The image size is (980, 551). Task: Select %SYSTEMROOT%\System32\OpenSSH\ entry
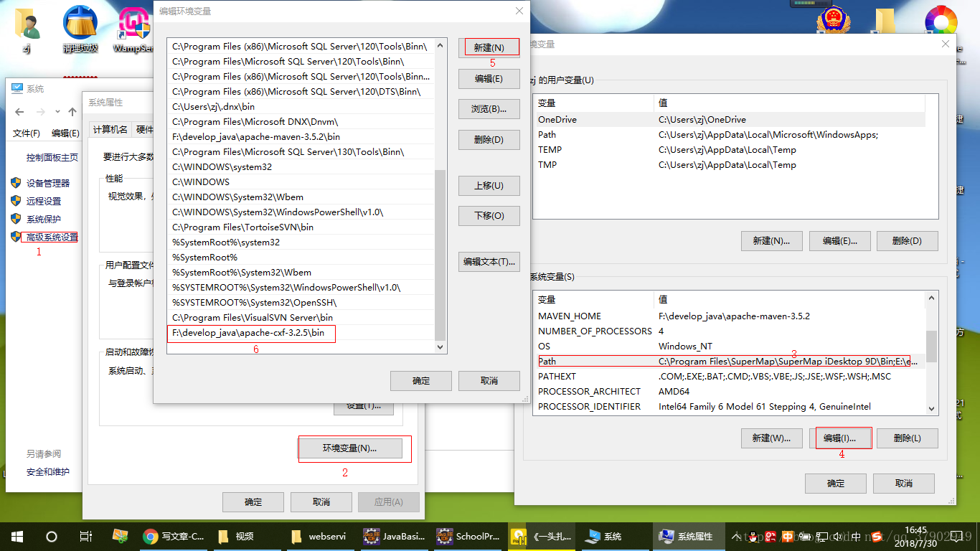coord(300,303)
